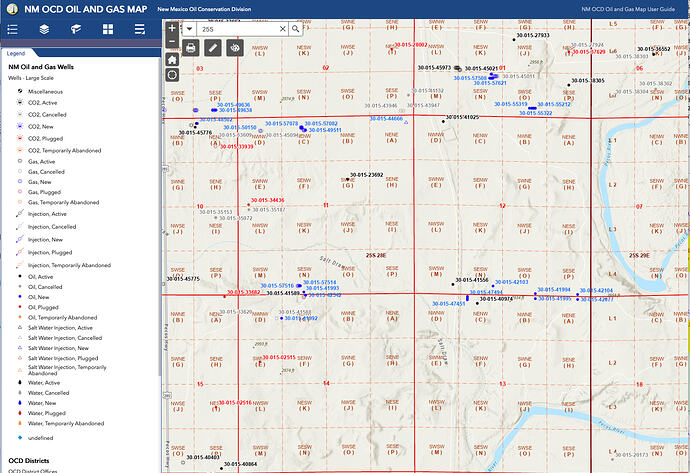This screenshot has width=690, height=473.
Task: Select the Legend tab
Action: pos(16,53)
